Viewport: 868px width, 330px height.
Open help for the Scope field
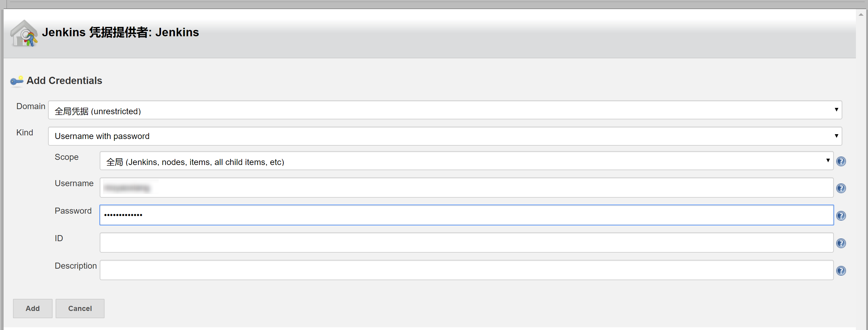(841, 161)
